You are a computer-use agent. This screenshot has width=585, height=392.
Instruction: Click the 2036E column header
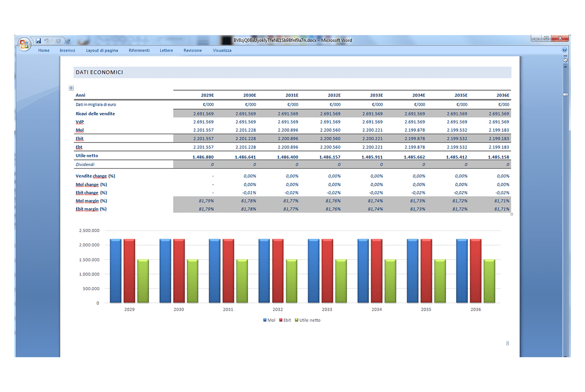coord(503,95)
